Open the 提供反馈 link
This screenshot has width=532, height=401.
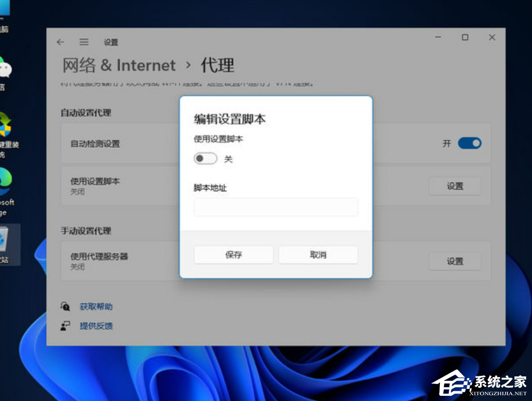point(96,326)
